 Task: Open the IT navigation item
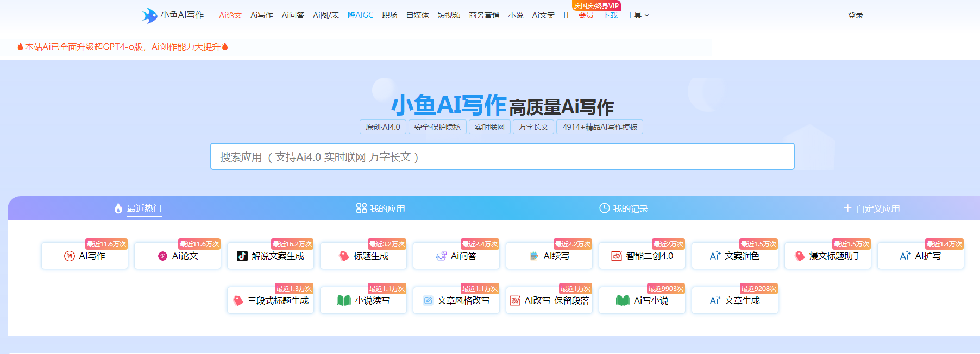pyautogui.click(x=567, y=15)
